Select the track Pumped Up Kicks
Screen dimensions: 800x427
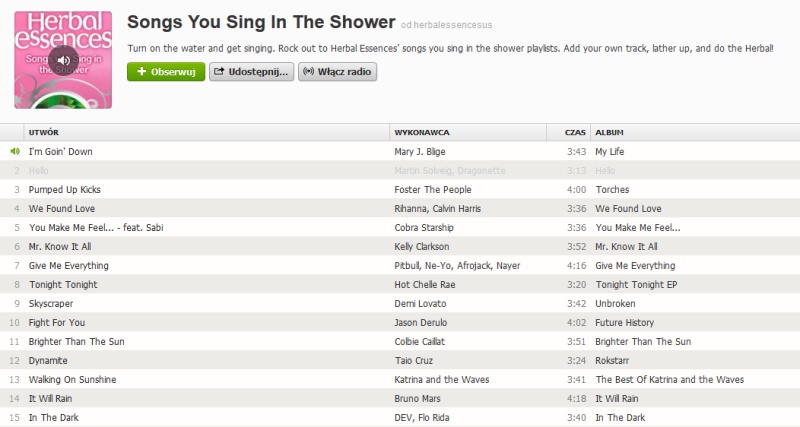click(x=65, y=189)
